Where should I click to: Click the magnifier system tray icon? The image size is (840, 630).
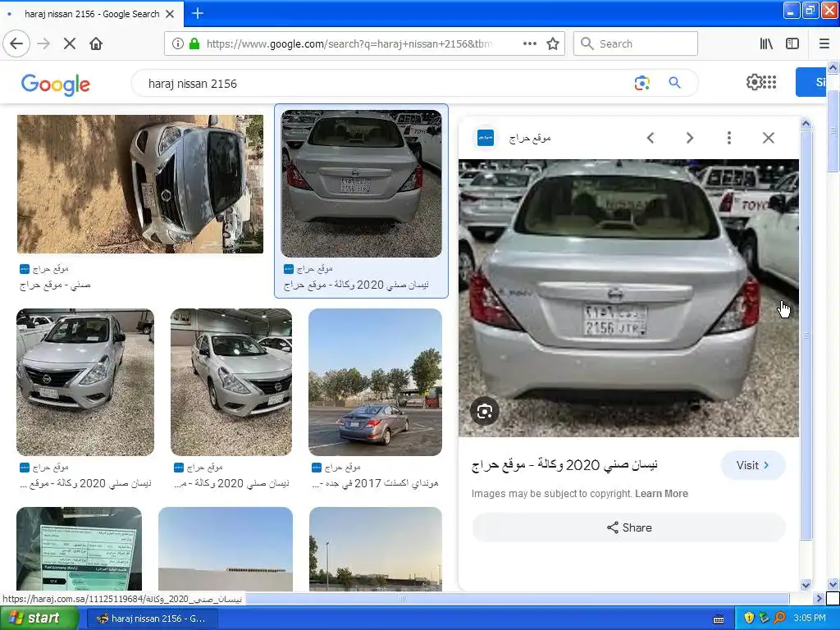(779, 619)
